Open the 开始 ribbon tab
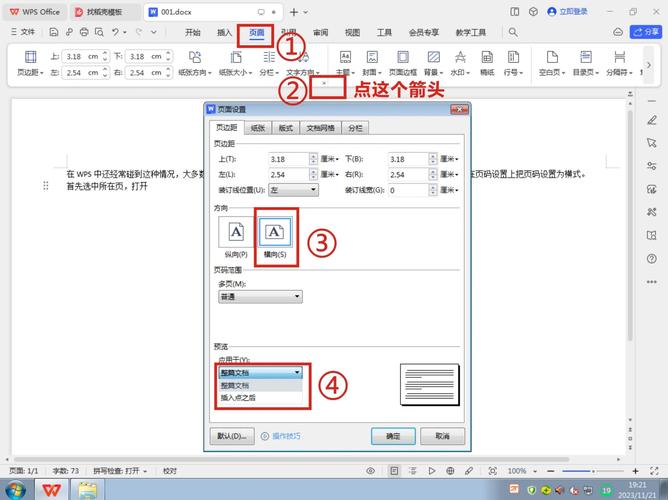Image resolution: width=668 pixels, height=500 pixels. point(193,32)
